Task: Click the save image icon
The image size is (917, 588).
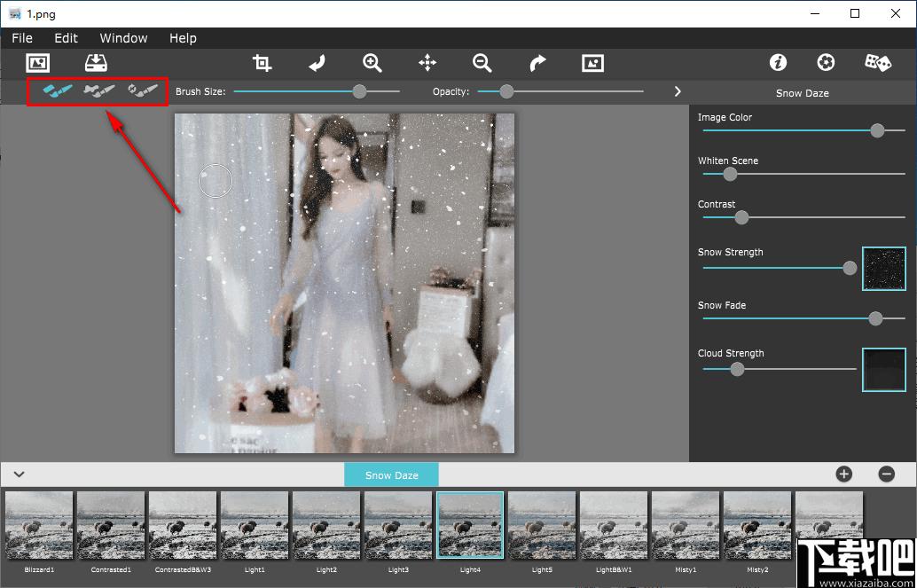Action: tap(96, 63)
